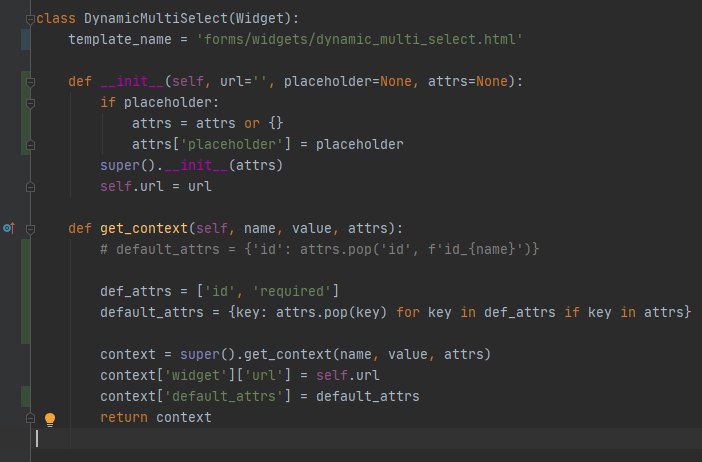Click fold end marker beside 'return context'
Viewport: 702px width, 462px height.
click(30, 418)
